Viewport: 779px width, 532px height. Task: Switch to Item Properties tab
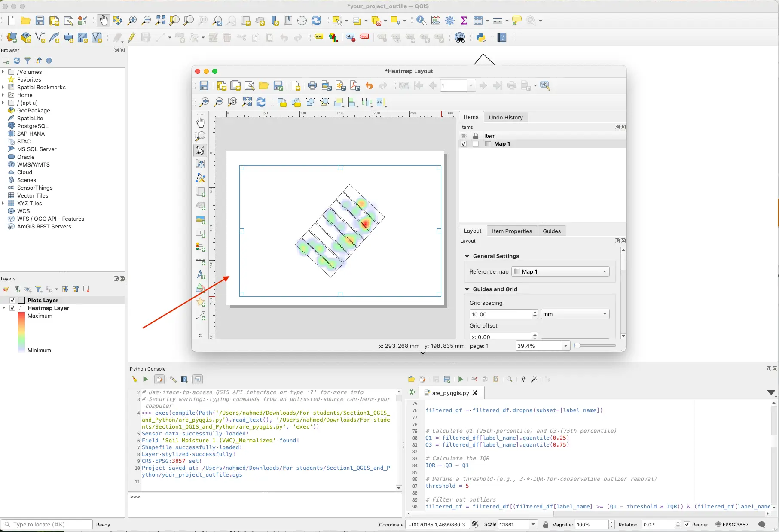pyautogui.click(x=512, y=231)
